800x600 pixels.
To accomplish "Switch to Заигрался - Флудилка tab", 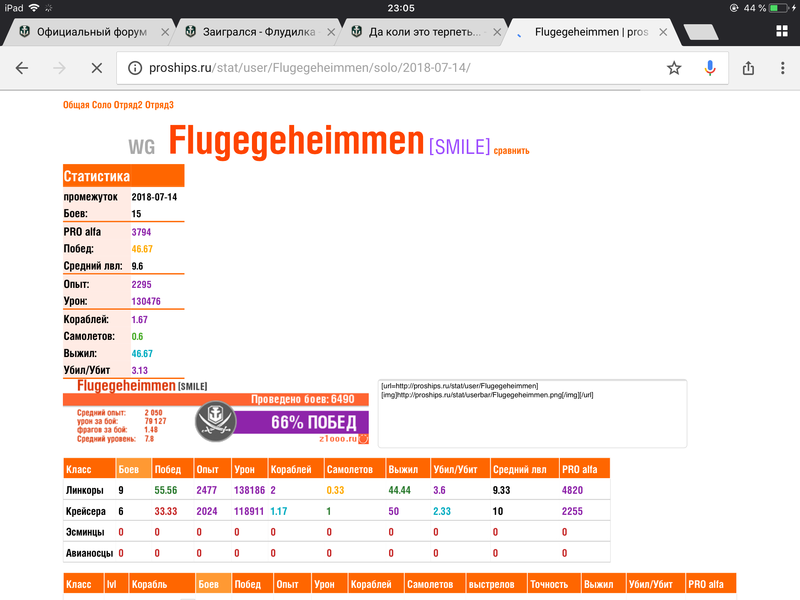I will 253,32.
